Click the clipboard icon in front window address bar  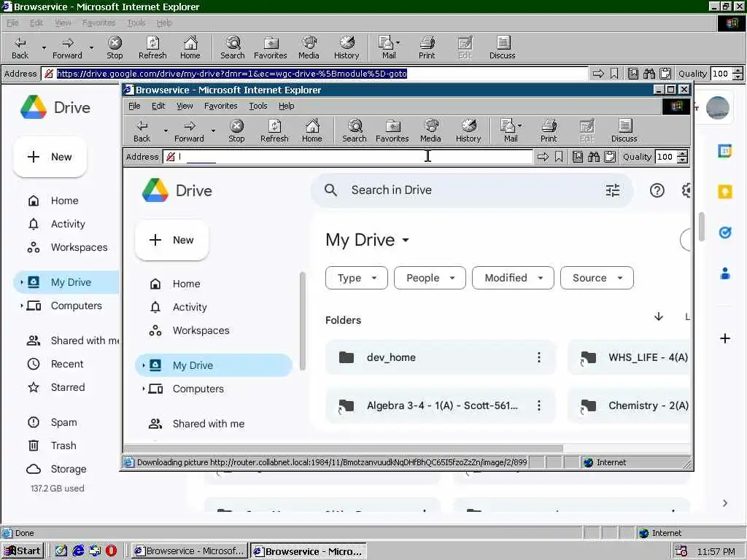click(x=610, y=157)
